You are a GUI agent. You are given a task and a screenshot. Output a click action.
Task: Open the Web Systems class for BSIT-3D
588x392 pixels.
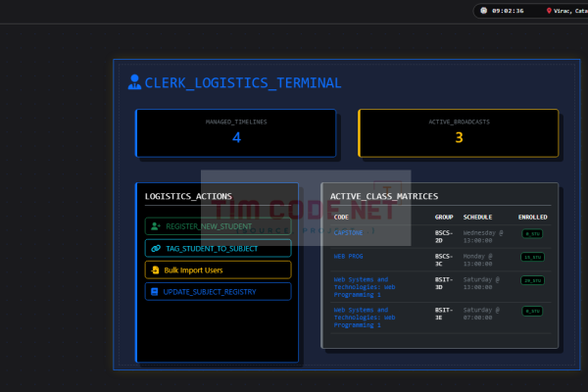tap(365, 287)
